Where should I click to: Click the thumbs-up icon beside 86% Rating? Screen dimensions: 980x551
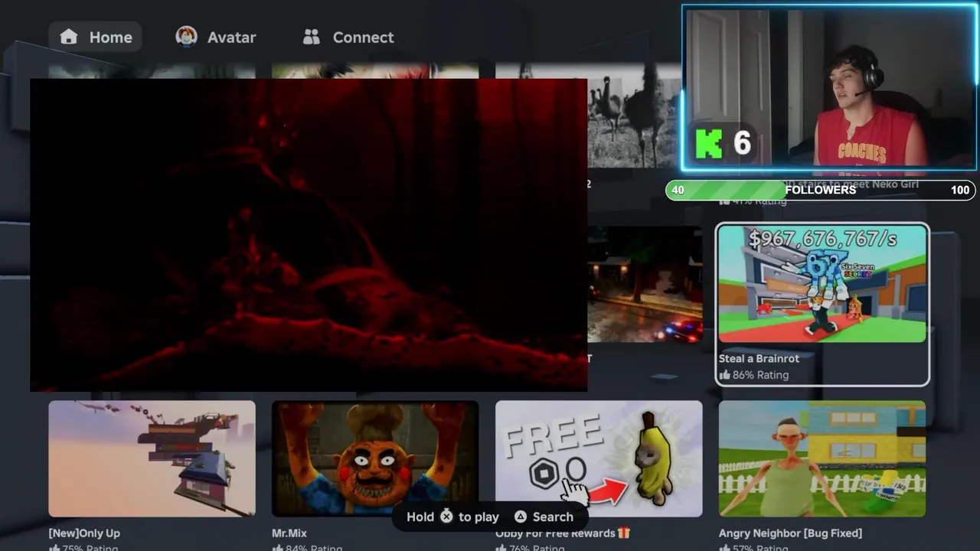pos(724,375)
